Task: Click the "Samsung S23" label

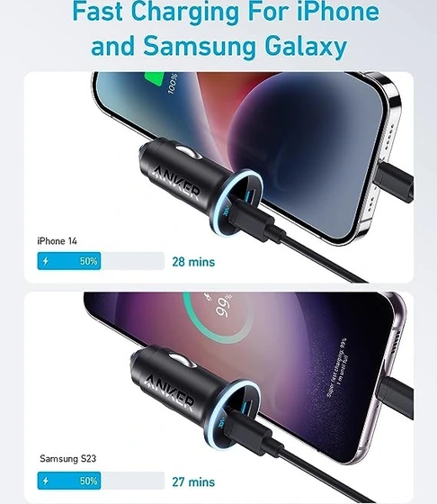Action: pyautogui.click(x=67, y=459)
